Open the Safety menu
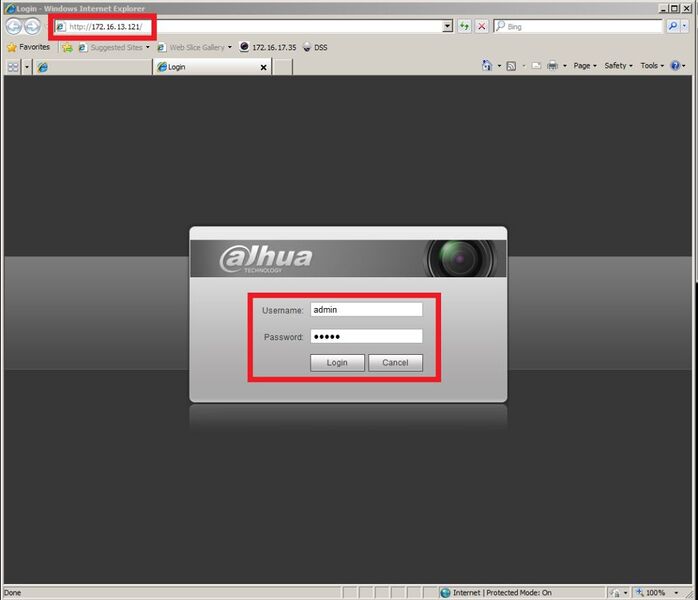This screenshot has height=600, width=698. [x=618, y=66]
